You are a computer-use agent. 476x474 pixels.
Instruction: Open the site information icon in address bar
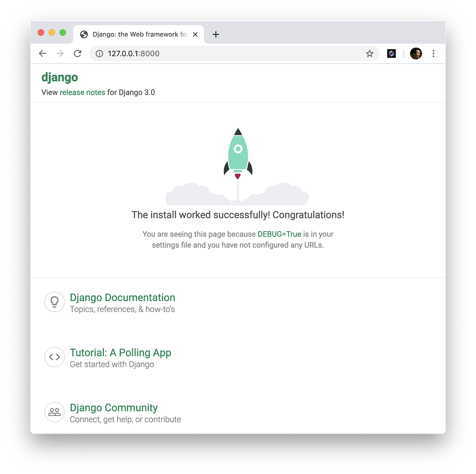99,53
